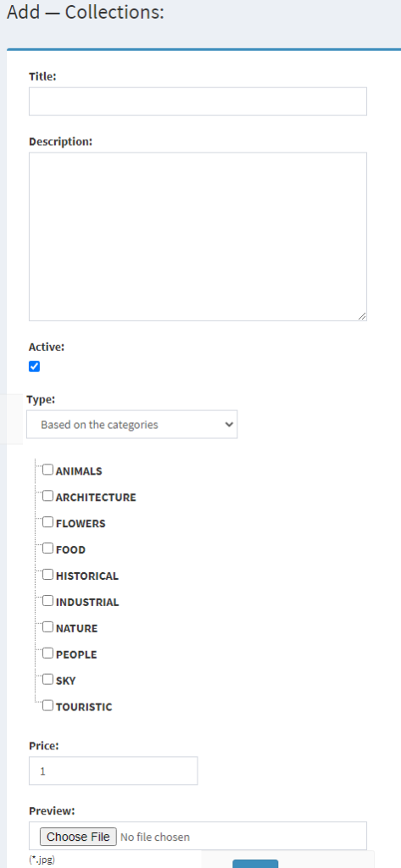Enable the SKY category checkbox
This screenshot has height=868, width=401.
[48, 679]
